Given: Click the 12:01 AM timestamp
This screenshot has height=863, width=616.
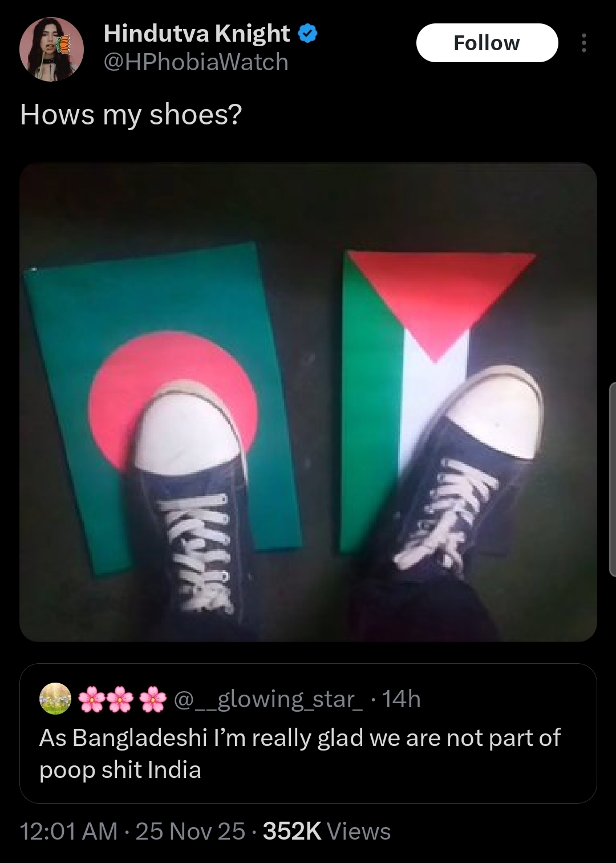Looking at the screenshot, I should click(69, 831).
